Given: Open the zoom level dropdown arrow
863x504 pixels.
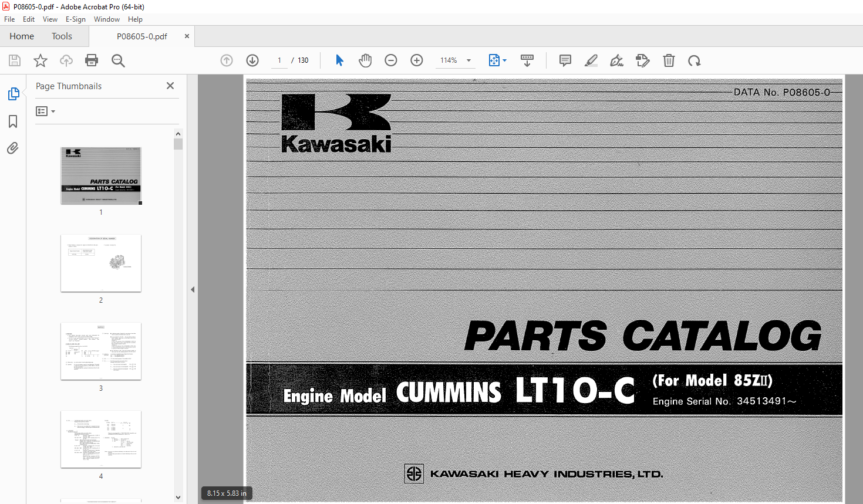Looking at the screenshot, I should 468,60.
